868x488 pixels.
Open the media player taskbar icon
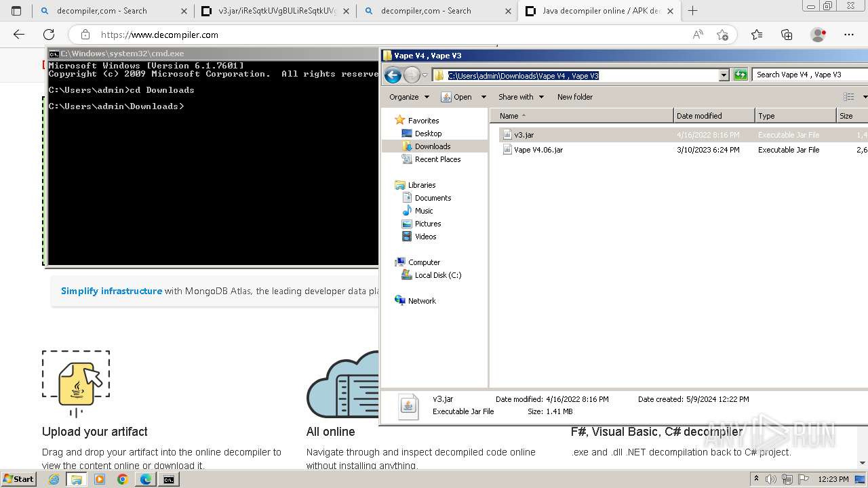pos(100,479)
